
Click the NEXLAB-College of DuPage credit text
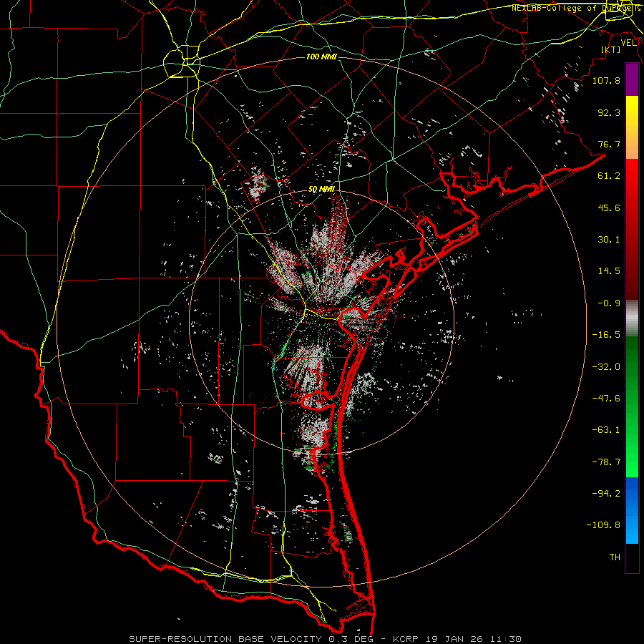(x=575, y=8)
